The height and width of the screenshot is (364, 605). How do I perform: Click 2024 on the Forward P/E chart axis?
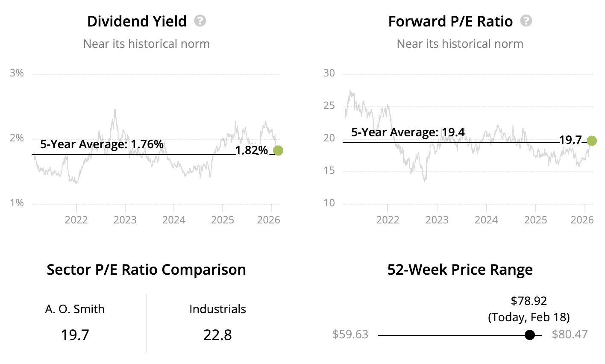coord(486,220)
